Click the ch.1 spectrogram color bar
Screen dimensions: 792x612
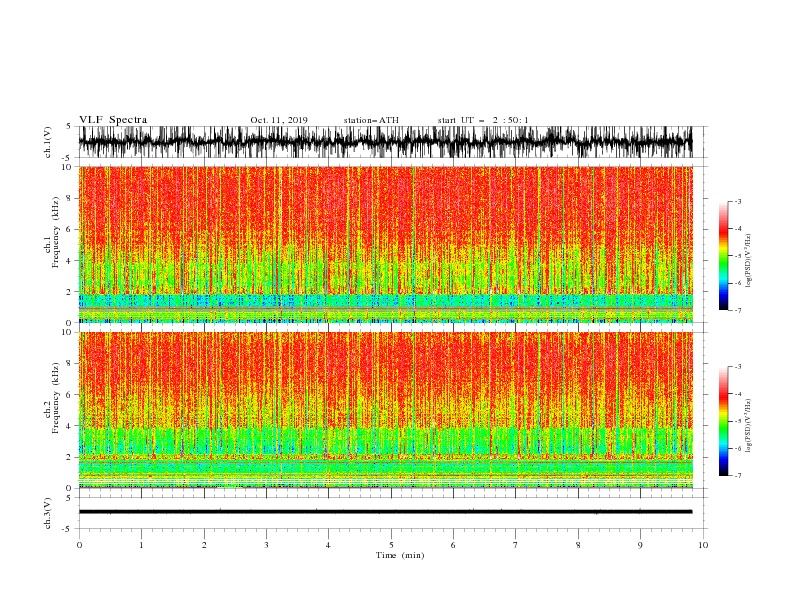click(723, 256)
